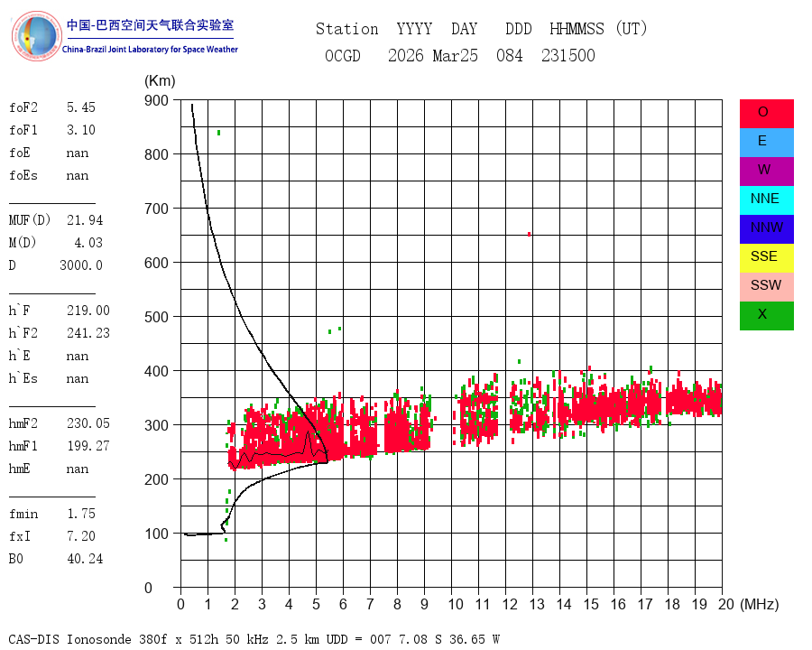Click the time stamp 231500
The image size is (812, 650).
[568, 55]
